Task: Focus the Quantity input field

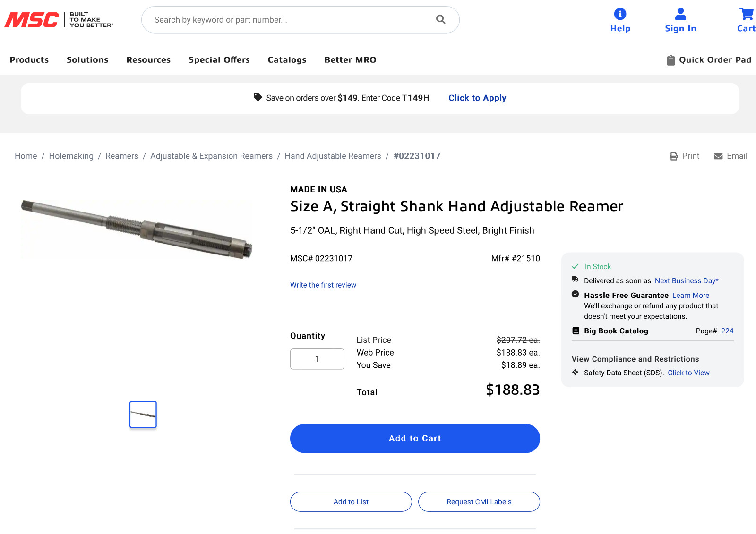Action: click(x=317, y=359)
